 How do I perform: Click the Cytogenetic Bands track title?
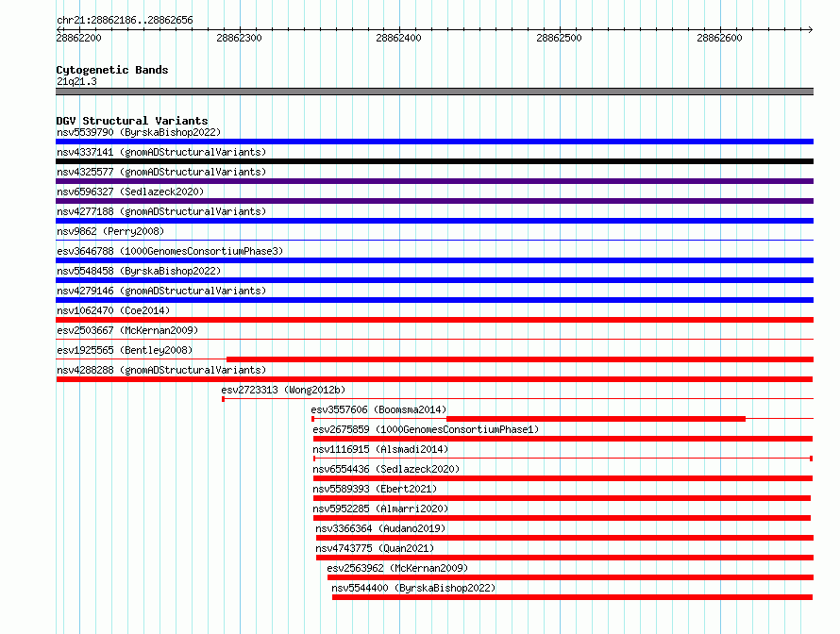coord(112,70)
